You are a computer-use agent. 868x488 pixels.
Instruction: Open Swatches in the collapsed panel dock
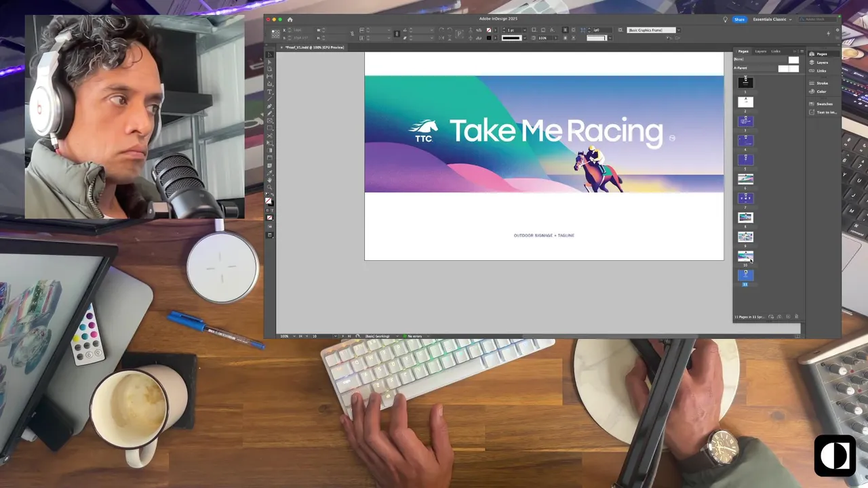821,104
